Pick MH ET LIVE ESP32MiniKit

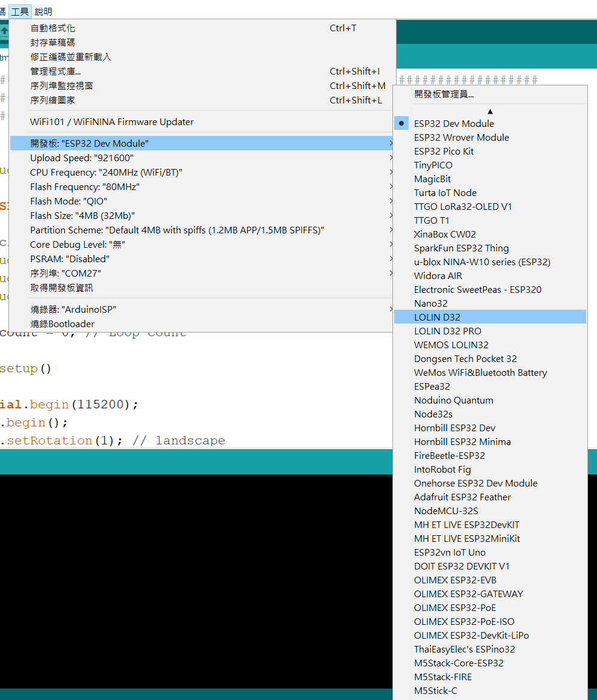point(490,539)
